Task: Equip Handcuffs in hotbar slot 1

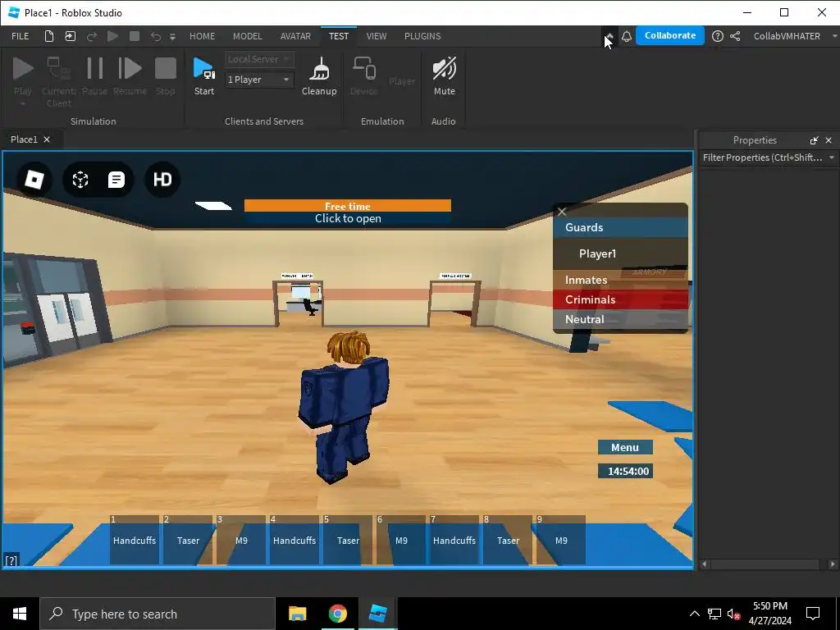Action: tap(134, 540)
